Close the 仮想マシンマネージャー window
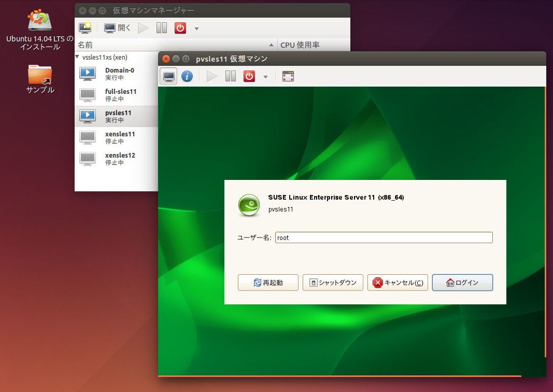Viewport: 553px width, 392px height. click(83, 10)
